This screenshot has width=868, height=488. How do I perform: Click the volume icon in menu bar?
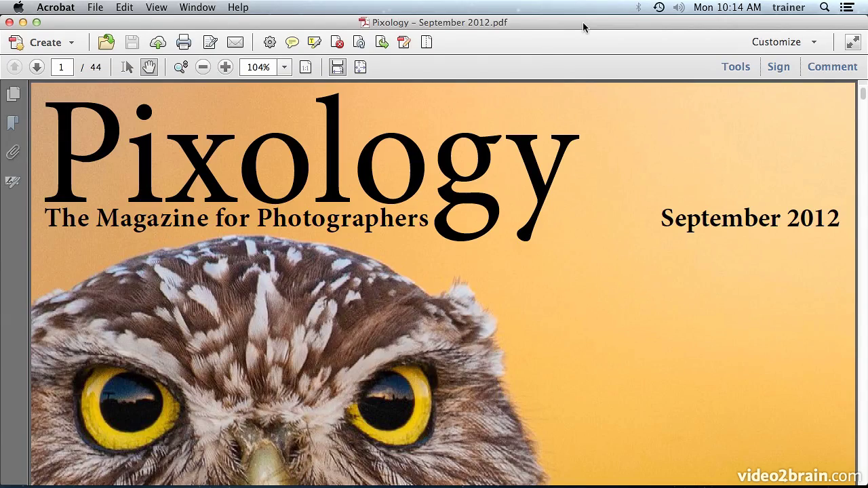tap(679, 7)
